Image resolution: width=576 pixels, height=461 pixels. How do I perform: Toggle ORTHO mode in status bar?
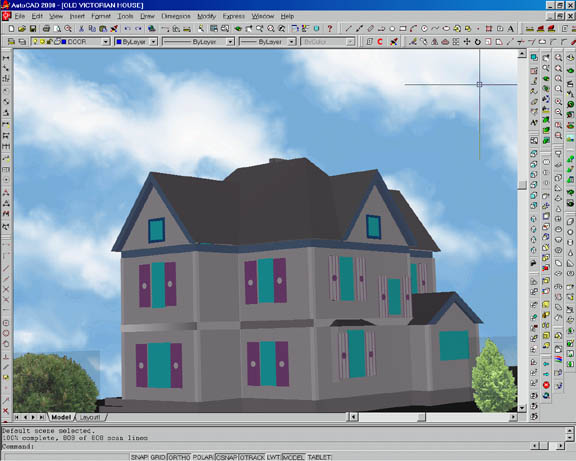(179, 457)
